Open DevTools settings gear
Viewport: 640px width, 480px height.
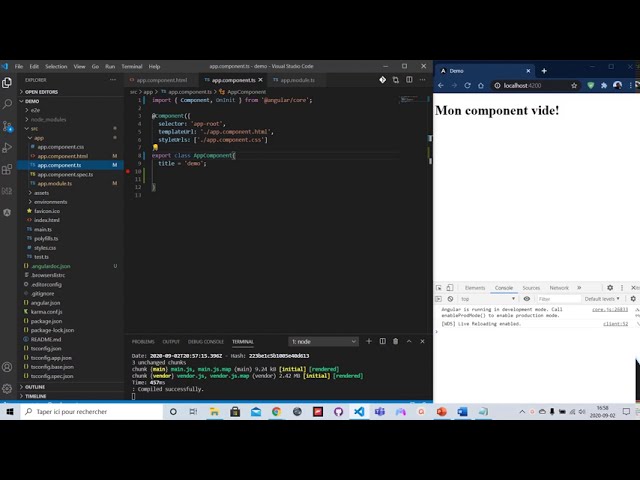coord(610,288)
